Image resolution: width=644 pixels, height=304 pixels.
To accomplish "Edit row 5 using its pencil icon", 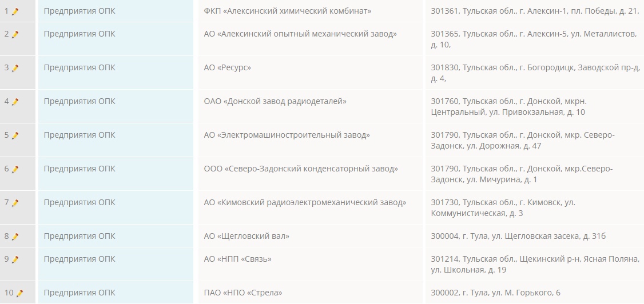I will (x=15, y=135).
